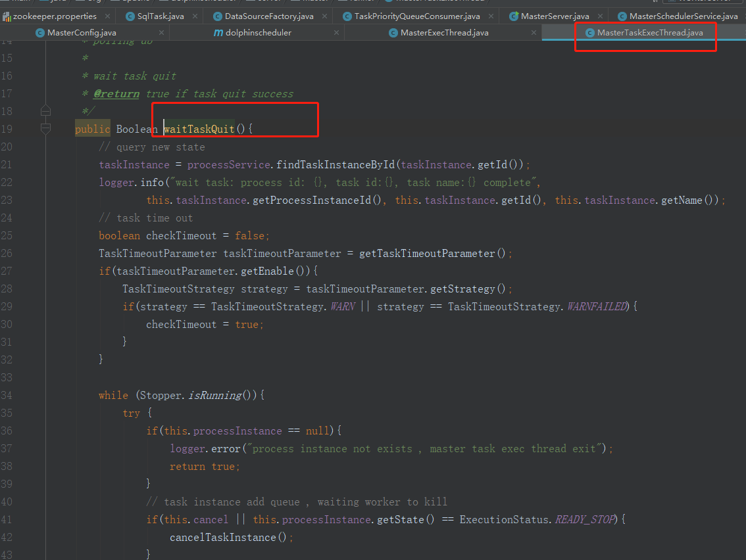
Task: Switch to the MasterExecThread.java tab
Action: coord(444,33)
